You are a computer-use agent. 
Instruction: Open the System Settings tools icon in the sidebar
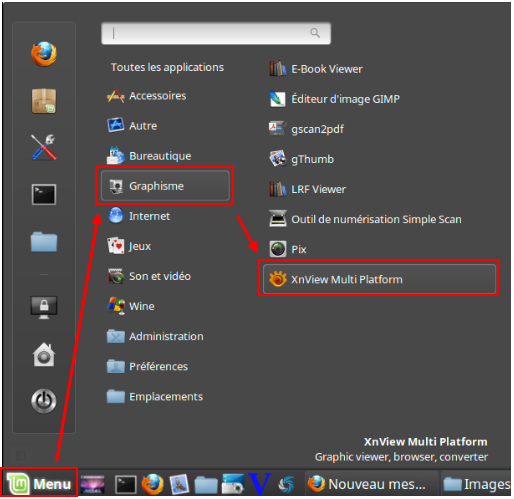tap(44, 147)
